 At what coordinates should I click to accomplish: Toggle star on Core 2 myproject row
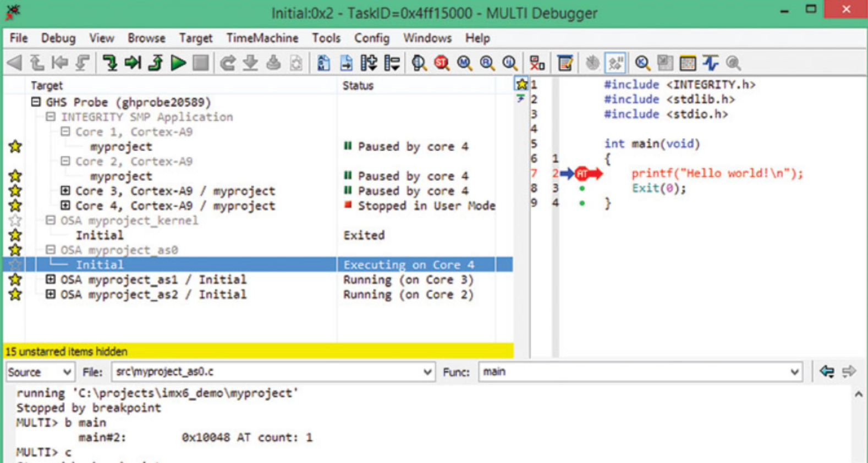[x=15, y=176]
